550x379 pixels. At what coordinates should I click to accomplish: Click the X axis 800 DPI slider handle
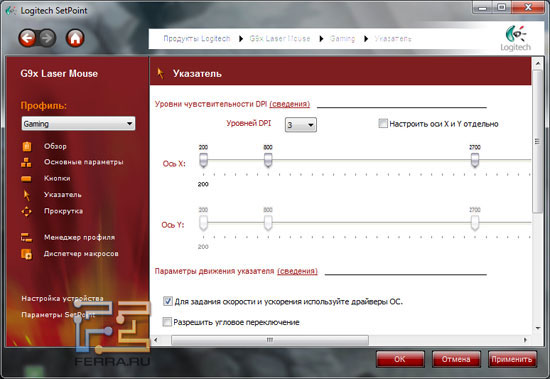pos(268,160)
